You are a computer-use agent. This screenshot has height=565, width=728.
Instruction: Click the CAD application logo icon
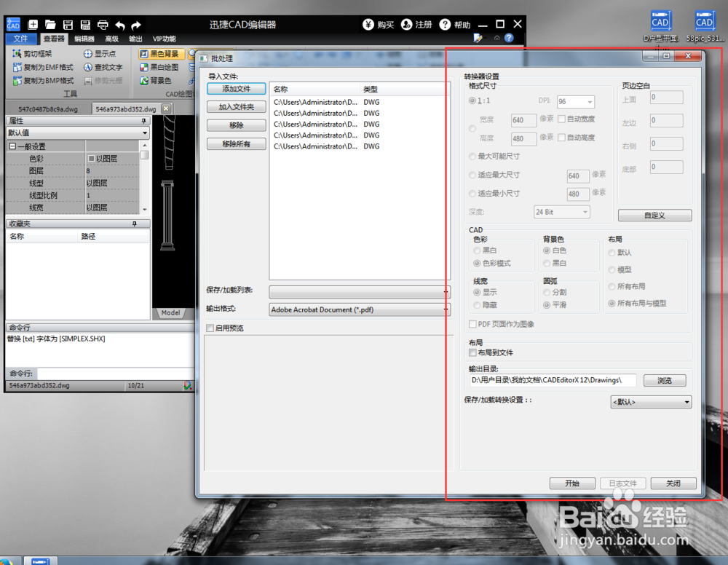click(x=13, y=24)
